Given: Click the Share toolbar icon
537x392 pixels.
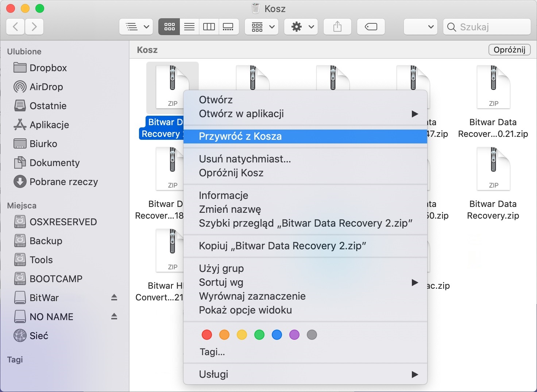Looking at the screenshot, I should click(337, 27).
